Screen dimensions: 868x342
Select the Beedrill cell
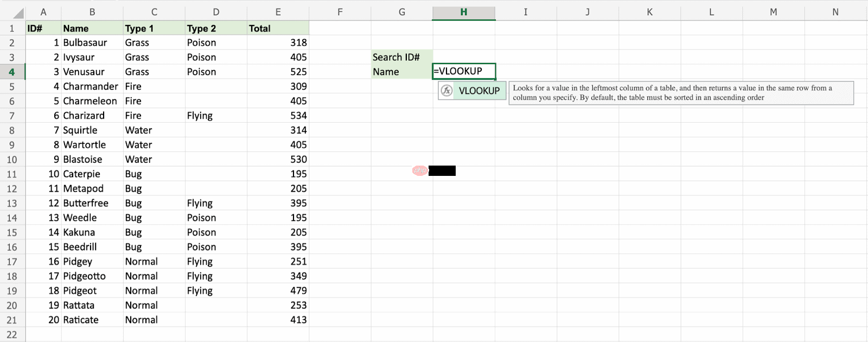(92, 247)
